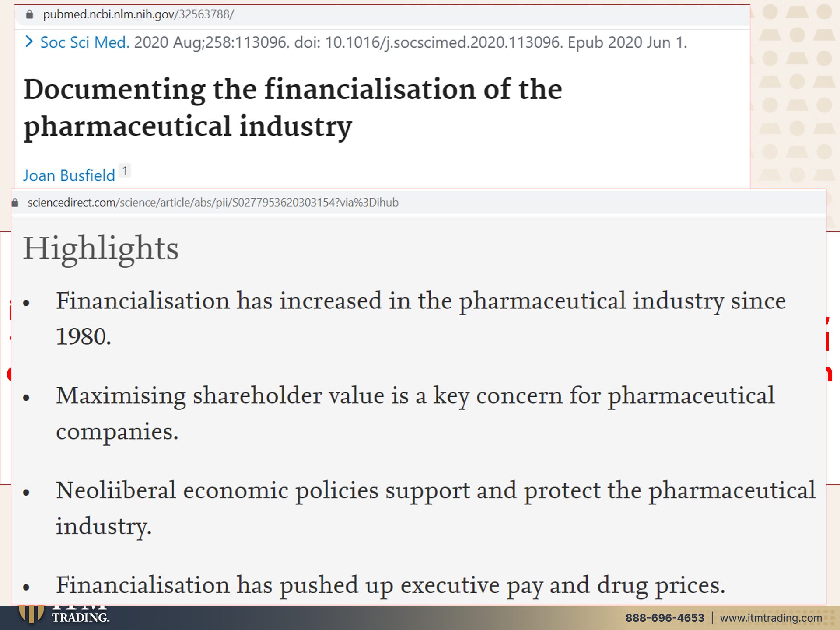840x630 pixels.
Task: Click the phone number 888-696-4653
Action: [x=665, y=618]
